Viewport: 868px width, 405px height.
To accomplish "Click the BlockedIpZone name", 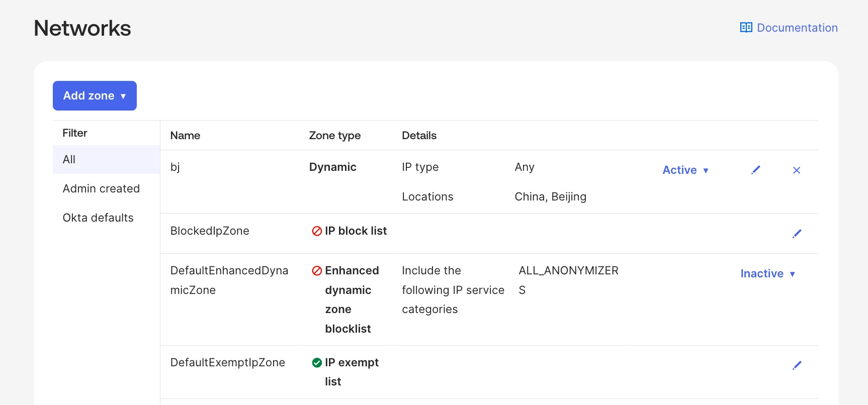I will point(210,231).
